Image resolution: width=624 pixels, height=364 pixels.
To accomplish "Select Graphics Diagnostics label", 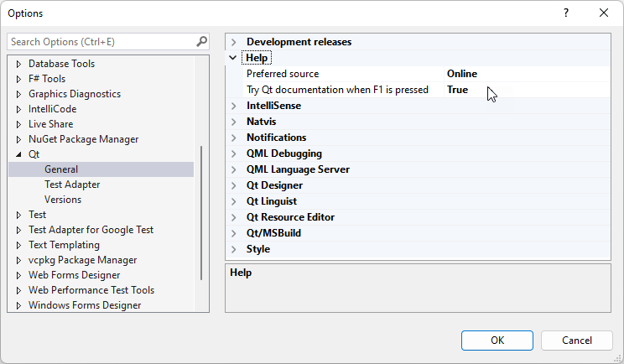I will coord(75,94).
